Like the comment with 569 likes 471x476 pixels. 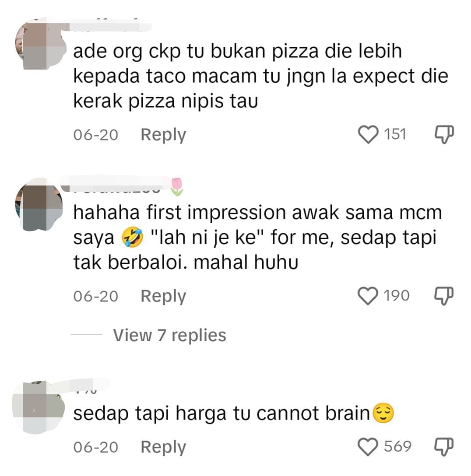coord(368,447)
